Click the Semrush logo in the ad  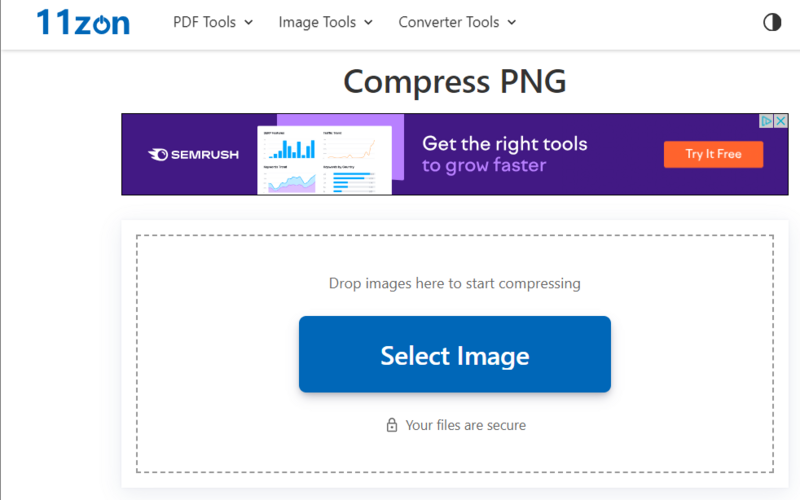[x=193, y=155]
